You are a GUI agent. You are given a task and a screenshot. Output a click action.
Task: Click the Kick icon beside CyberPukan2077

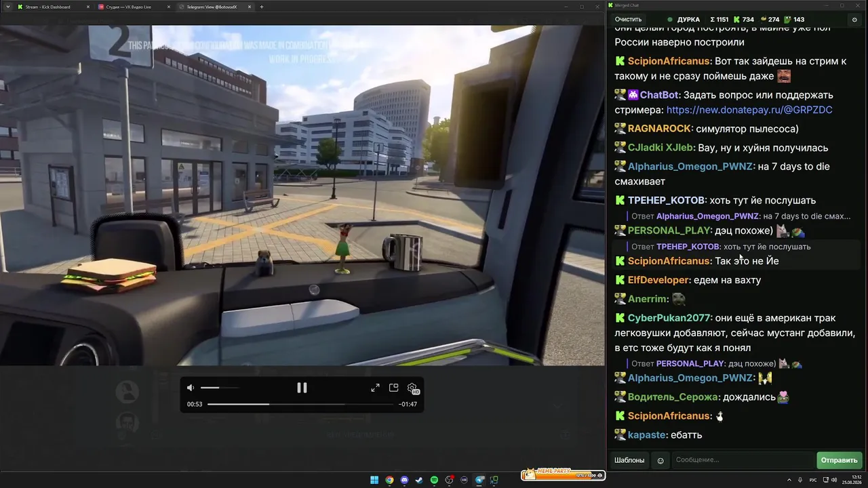pyautogui.click(x=620, y=318)
